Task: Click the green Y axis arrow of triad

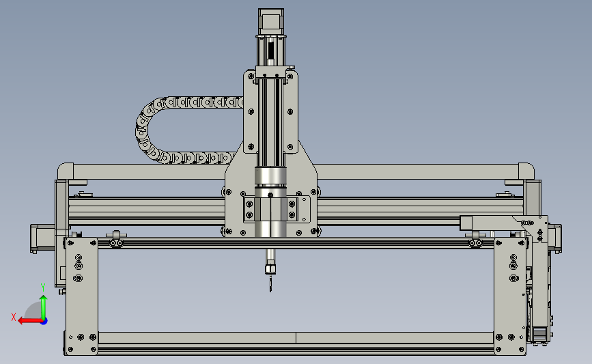Action: [x=44, y=307]
